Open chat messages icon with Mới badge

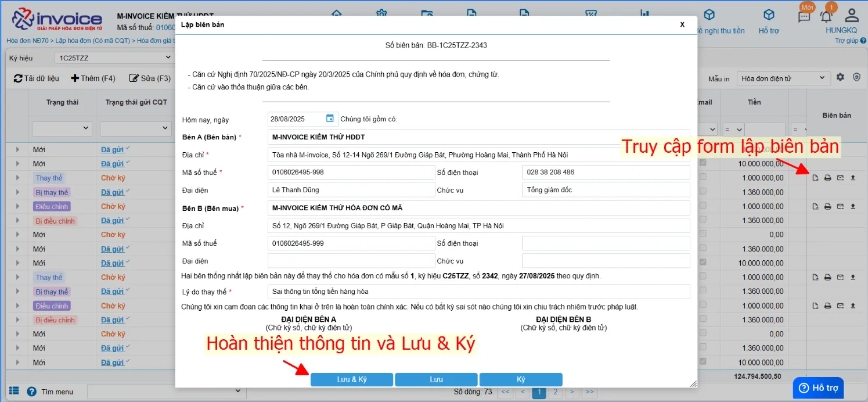pyautogui.click(x=804, y=16)
